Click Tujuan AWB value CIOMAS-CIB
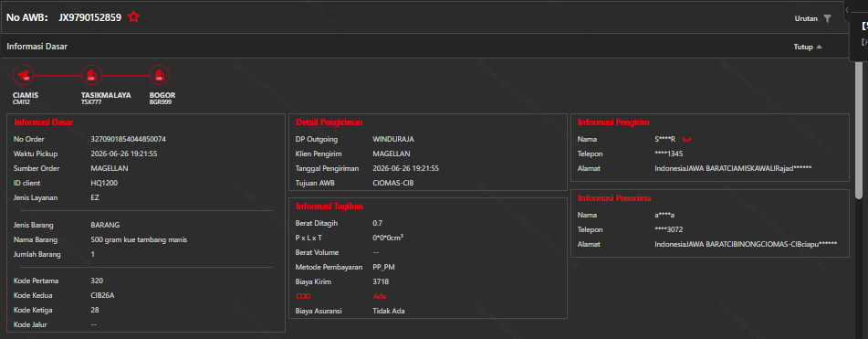Screen dimensions: 868x339 tap(393, 183)
